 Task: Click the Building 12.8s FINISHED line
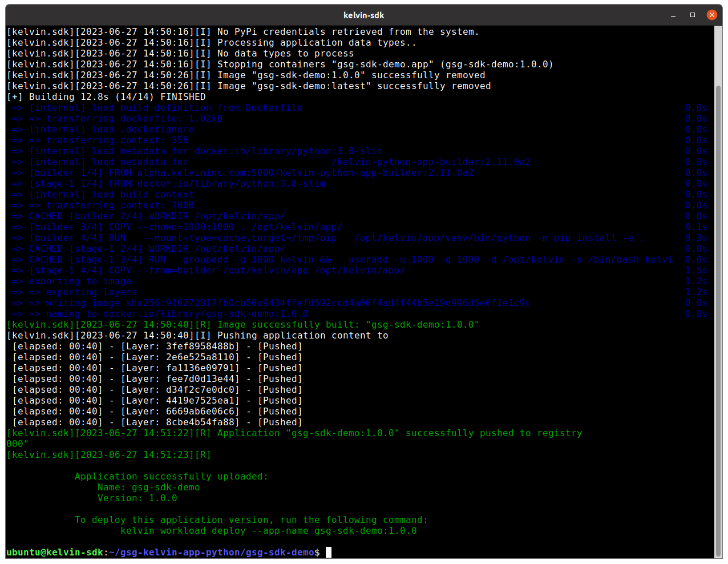pyautogui.click(x=106, y=96)
